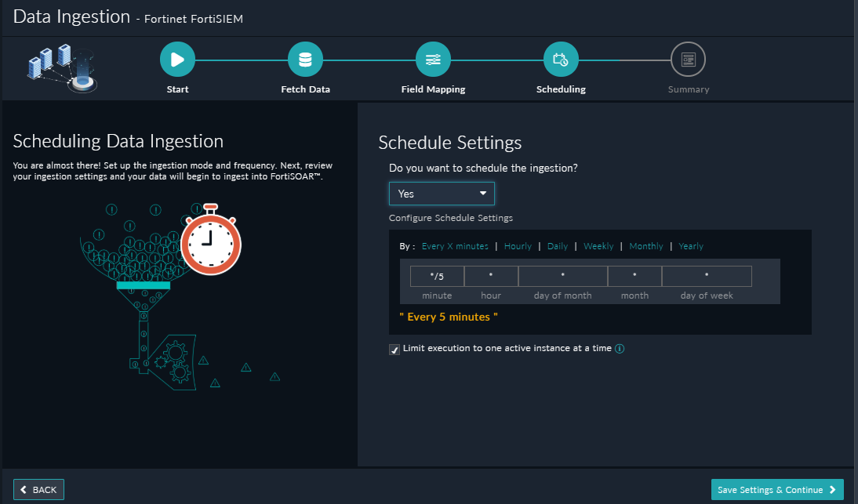Uncheck limit execution to one active instance

pos(394,349)
